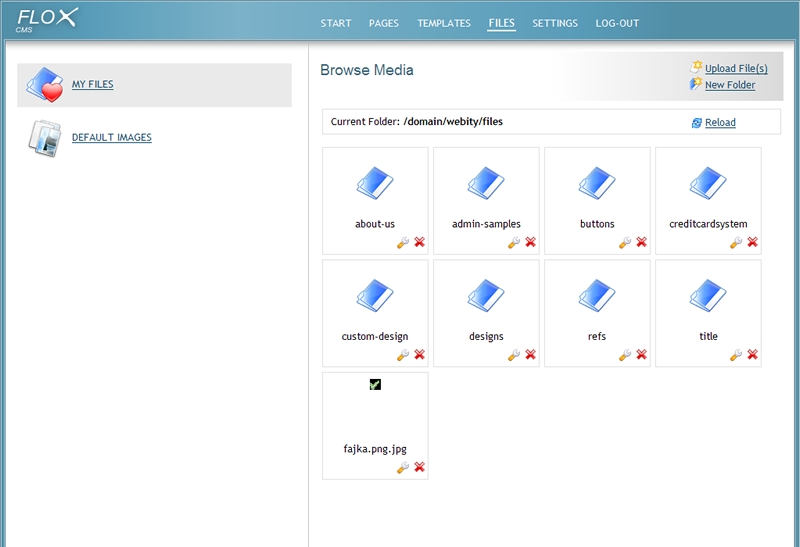
Task: Click the fajka.png.jpg file name
Action: pyautogui.click(x=375, y=449)
